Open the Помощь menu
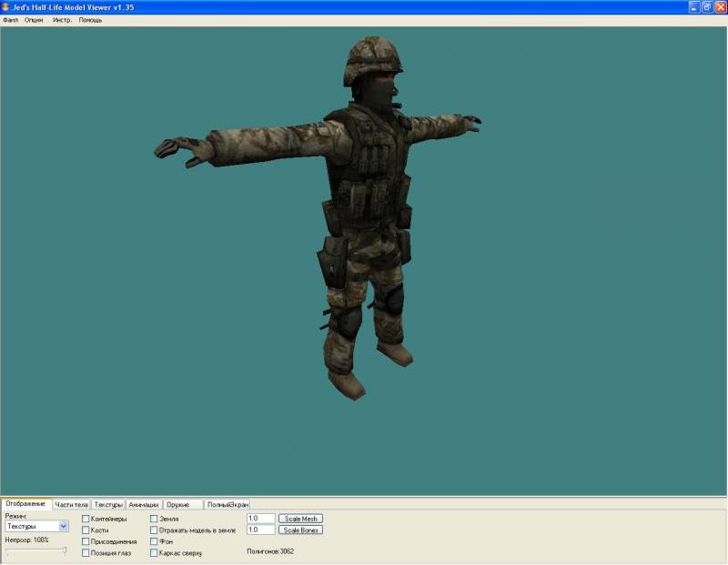728x565 pixels. 91,20
